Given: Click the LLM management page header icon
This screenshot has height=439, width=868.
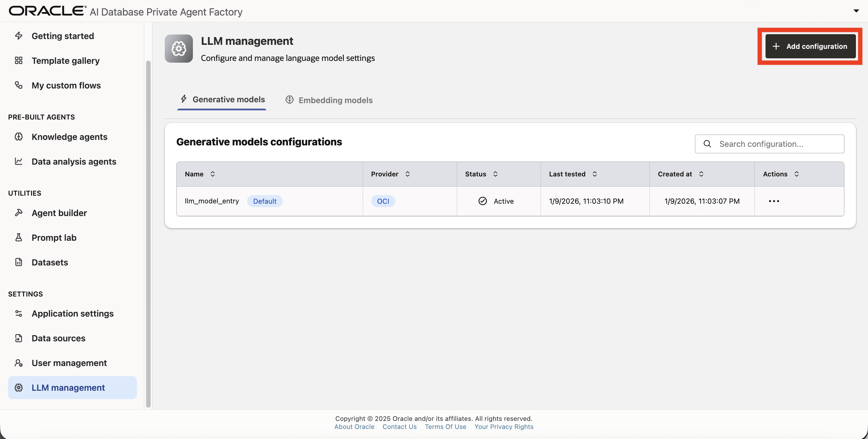Looking at the screenshot, I should 179,49.
